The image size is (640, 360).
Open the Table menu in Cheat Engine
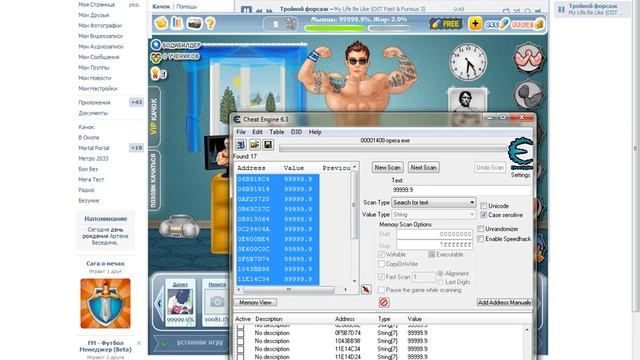tap(276, 132)
